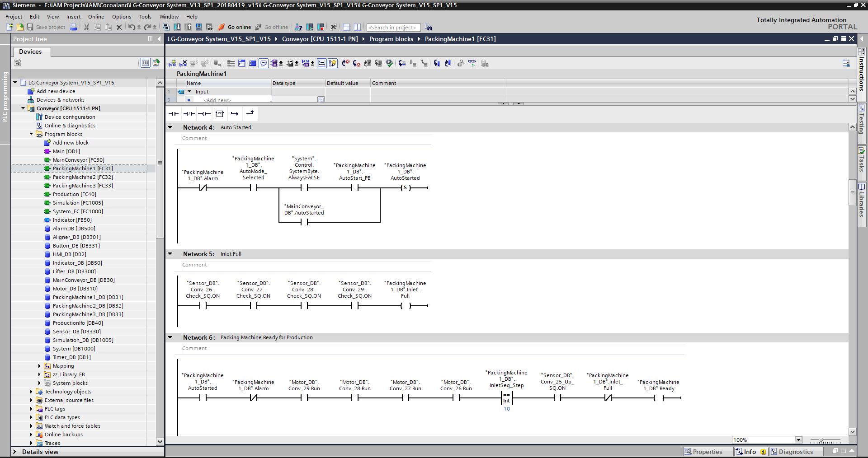Click the Monitoring on/off glasses icon

[472, 64]
